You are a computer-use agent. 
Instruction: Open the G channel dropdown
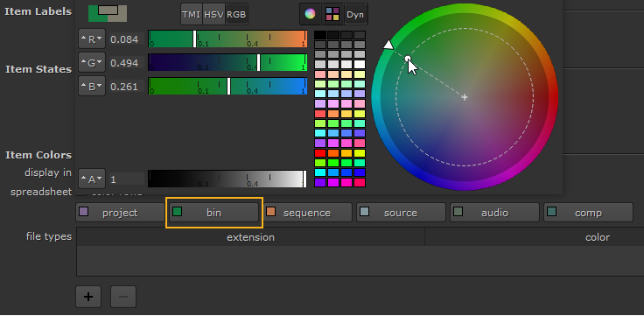(92, 63)
